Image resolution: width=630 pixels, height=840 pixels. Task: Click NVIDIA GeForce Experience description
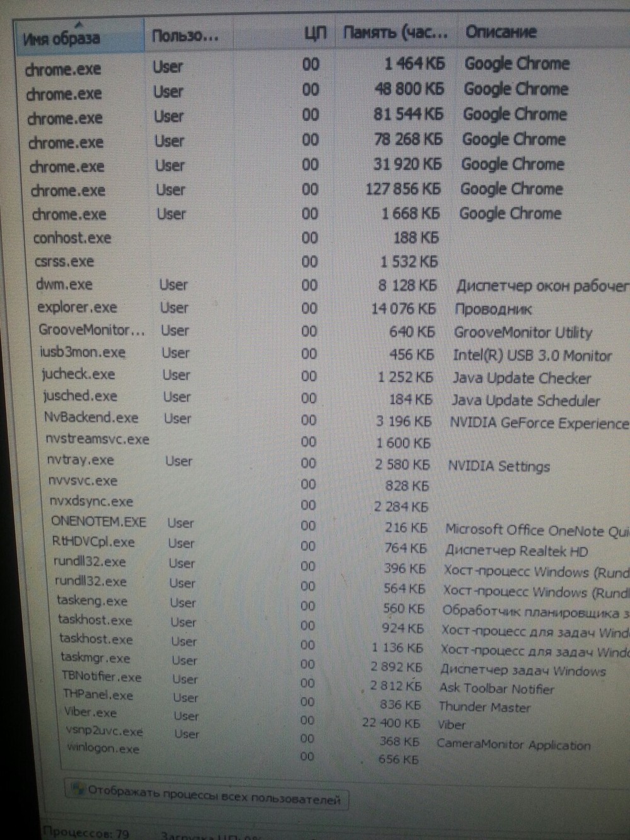(539, 423)
